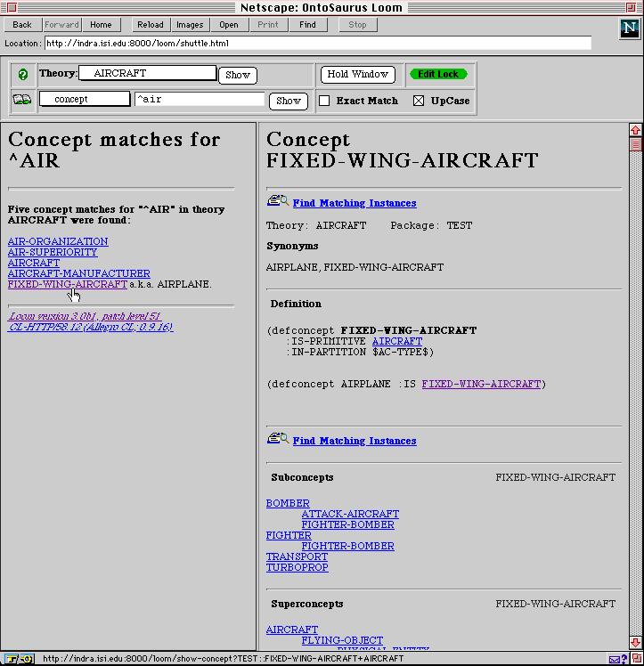Click the green Edit Lock button

click(438, 74)
